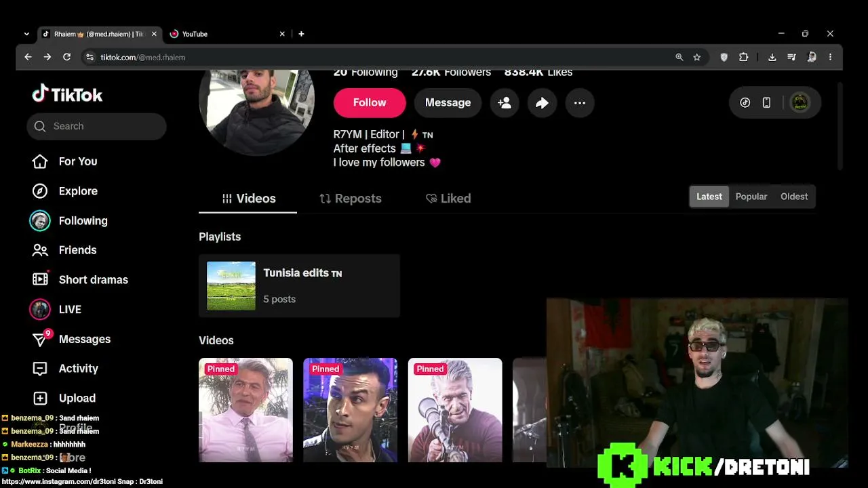Switch to the Reposts tab
The image size is (868, 488).
(351, 199)
